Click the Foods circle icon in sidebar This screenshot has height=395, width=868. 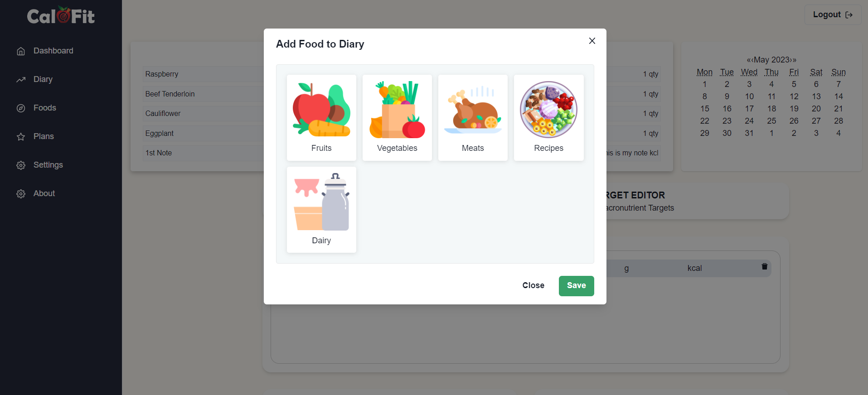21,108
